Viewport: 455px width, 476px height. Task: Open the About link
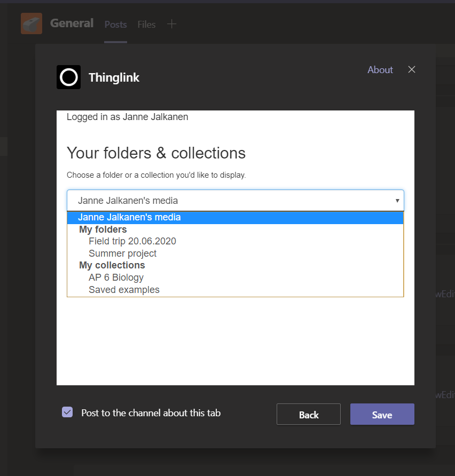point(380,69)
